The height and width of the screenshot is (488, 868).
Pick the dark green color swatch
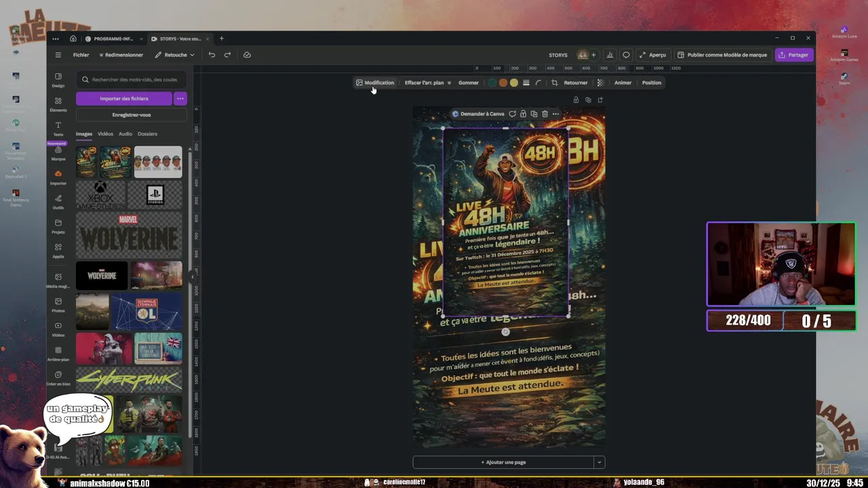click(x=492, y=83)
